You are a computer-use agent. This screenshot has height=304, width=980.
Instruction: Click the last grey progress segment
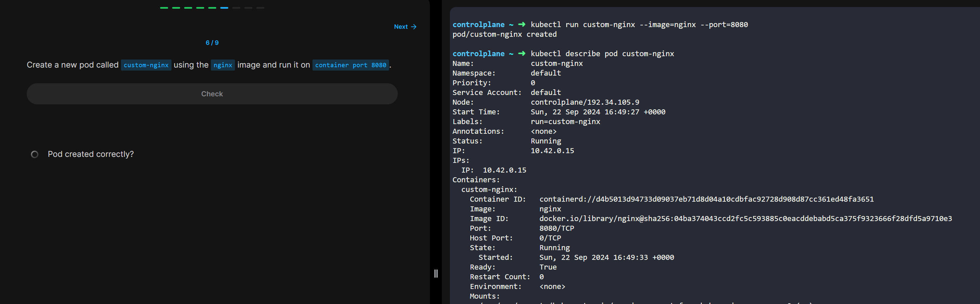coord(260,8)
